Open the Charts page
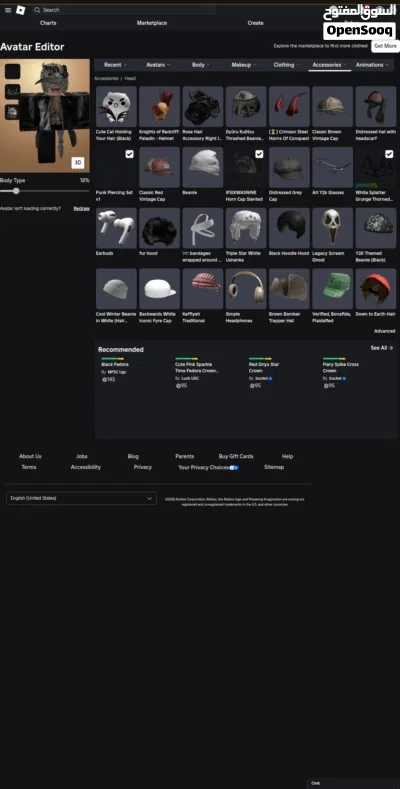Viewport: 400px width, 789px height. coord(48,23)
